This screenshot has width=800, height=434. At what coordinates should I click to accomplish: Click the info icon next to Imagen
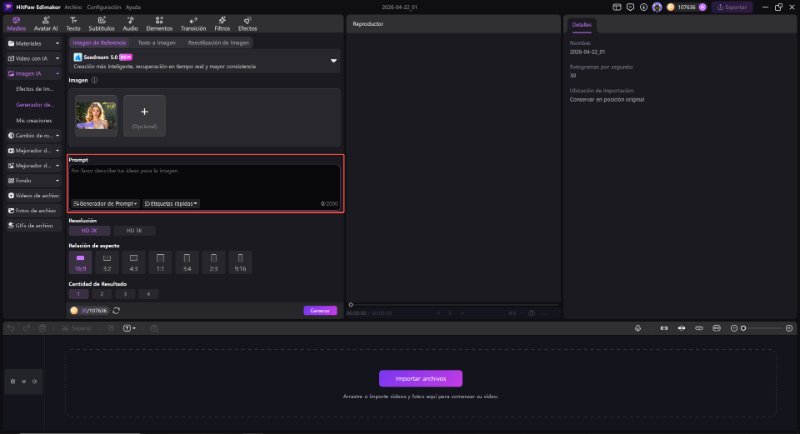(94, 80)
